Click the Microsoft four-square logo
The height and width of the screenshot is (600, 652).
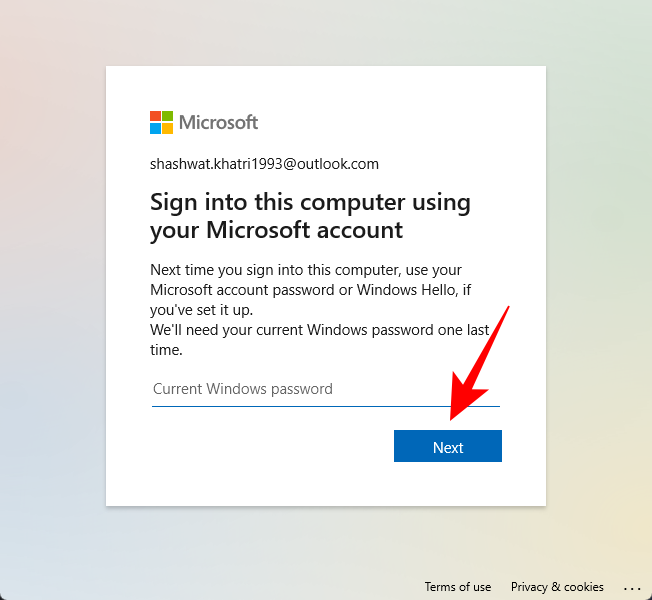[x=162, y=122]
